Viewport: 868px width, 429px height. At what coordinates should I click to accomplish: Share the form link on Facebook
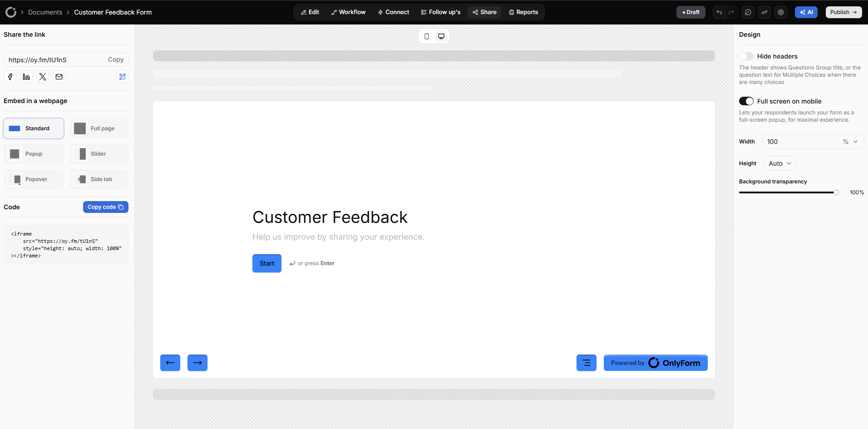[10, 77]
